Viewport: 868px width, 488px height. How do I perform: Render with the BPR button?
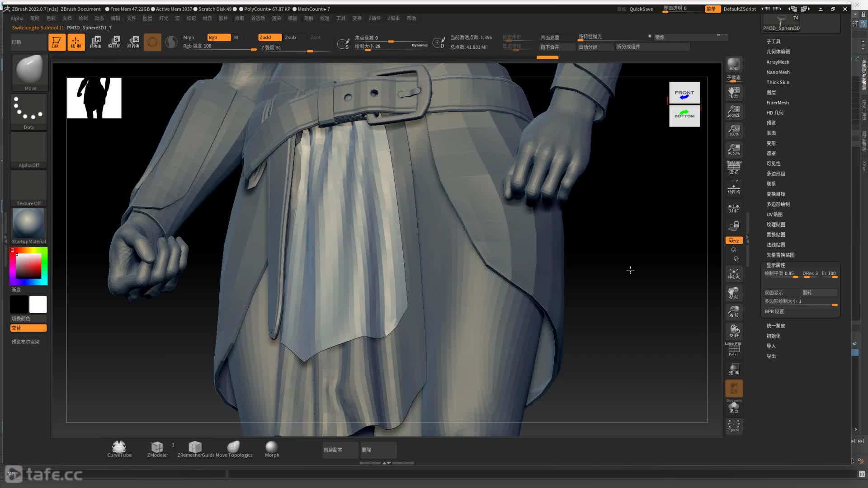point(734,65)
